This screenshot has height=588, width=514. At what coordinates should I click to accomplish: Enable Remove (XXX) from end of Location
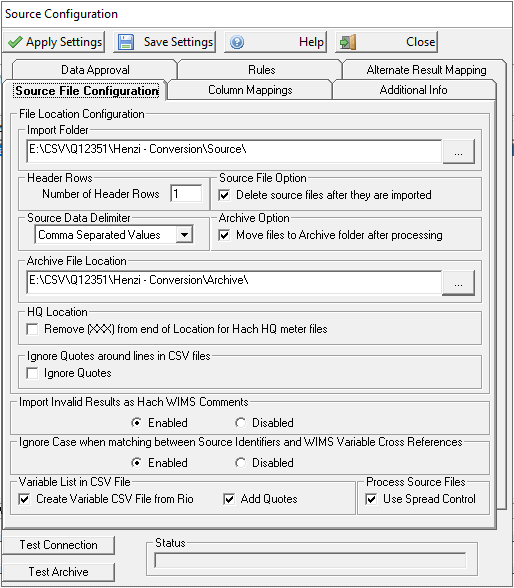pos(32,330)
